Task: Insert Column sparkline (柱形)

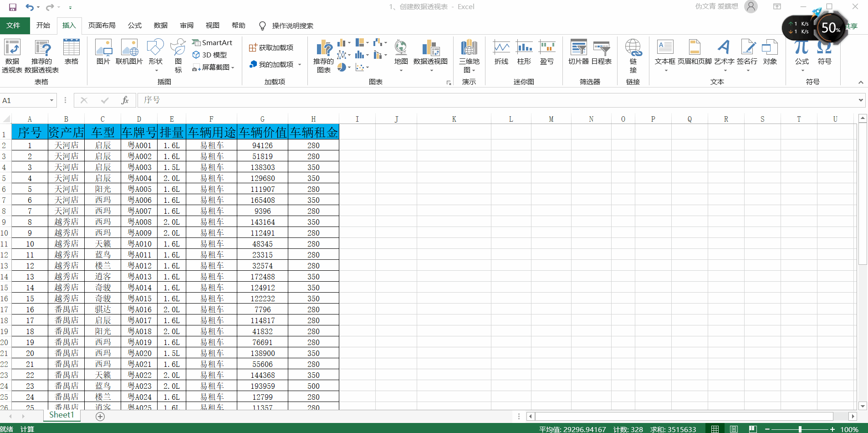Action: point(524,52)
